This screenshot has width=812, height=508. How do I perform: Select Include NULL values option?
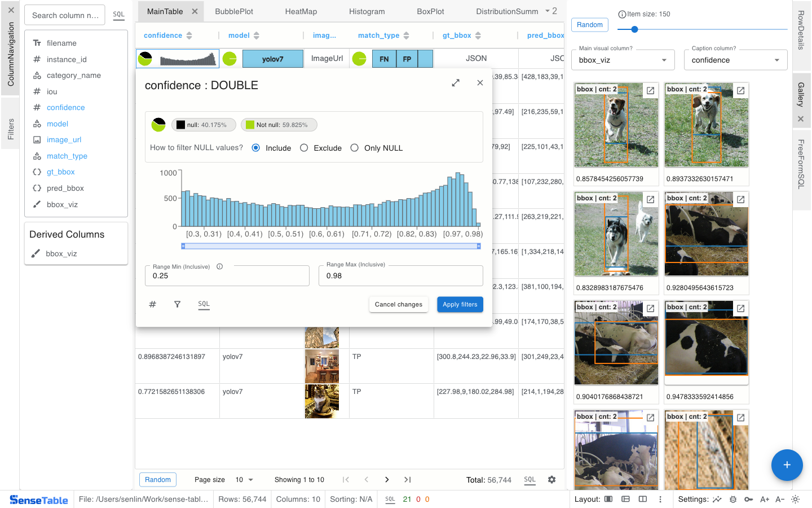[x=256, y=148]
